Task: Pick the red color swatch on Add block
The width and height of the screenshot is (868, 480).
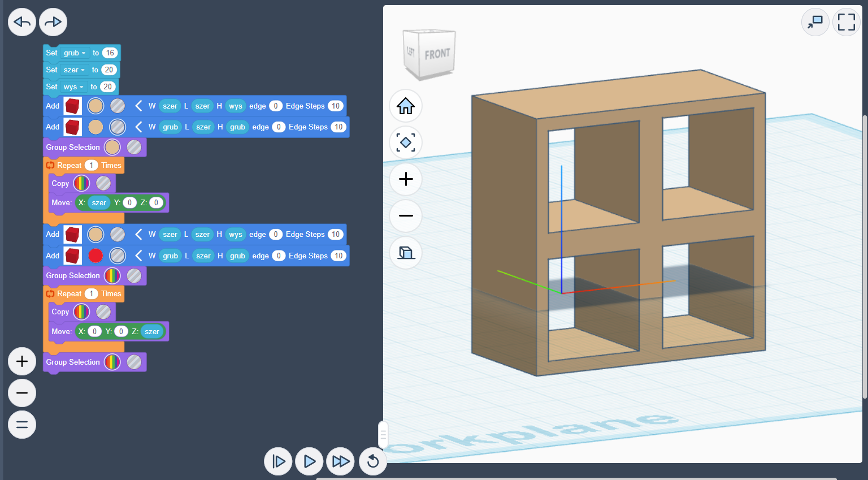Action: click(x=96, y=256)
